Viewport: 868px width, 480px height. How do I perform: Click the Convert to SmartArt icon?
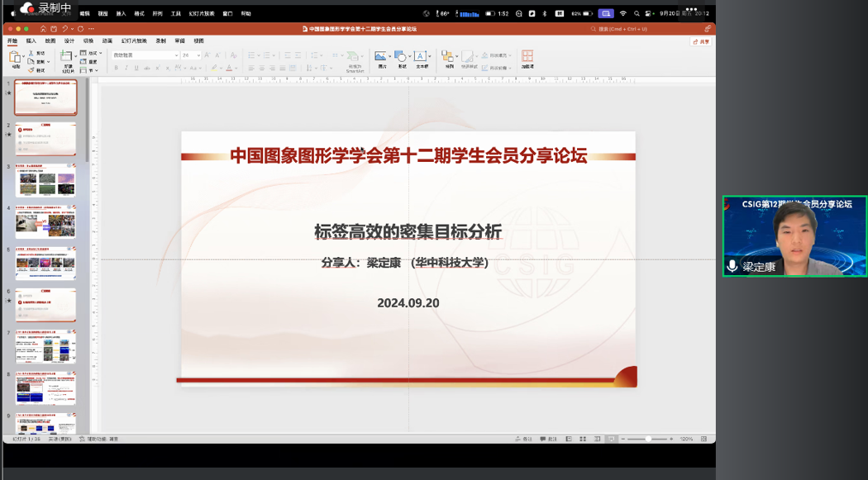[x=353, y=56]
